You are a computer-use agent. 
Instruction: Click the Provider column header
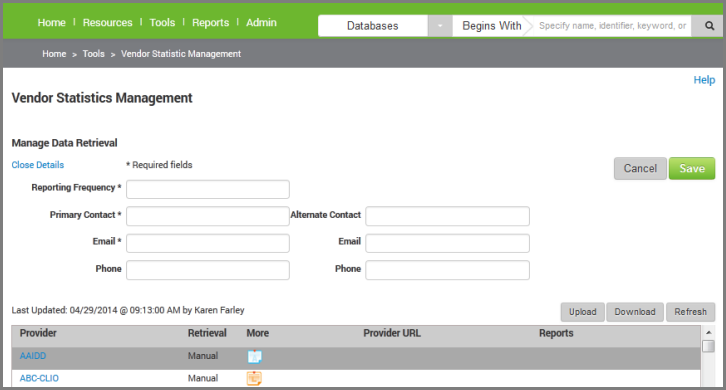pyautogui.click(x=38, y=333)
